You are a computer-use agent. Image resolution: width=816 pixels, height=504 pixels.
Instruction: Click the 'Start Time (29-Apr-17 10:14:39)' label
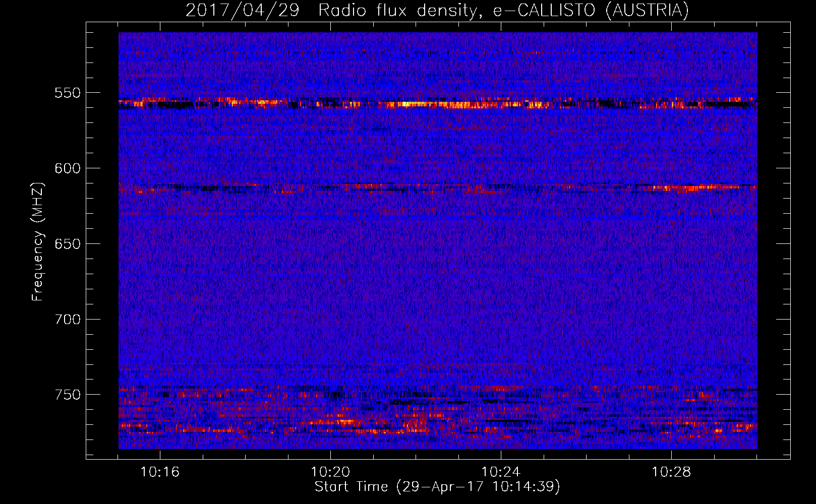[437, 487]
